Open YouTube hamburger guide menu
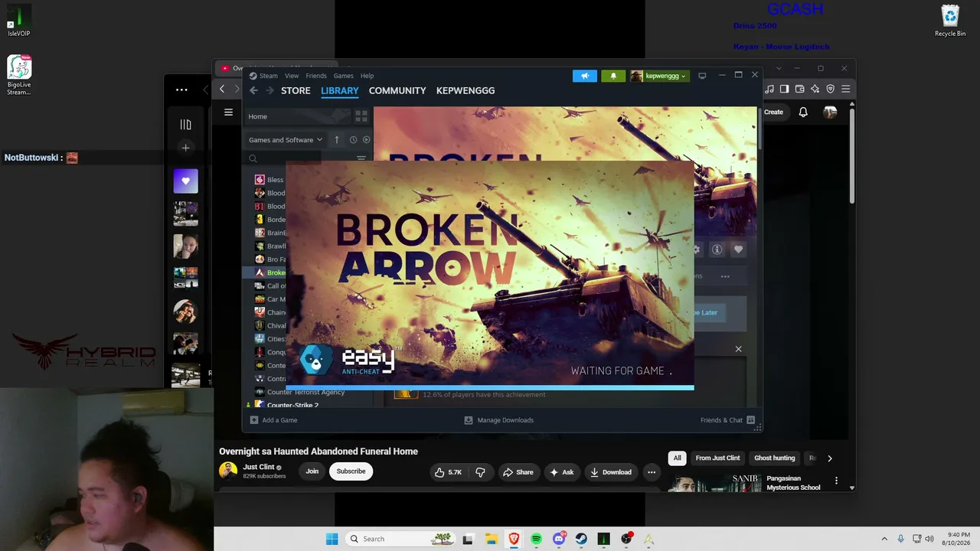This screenshot has width=980, height=551. click(228, 112)
